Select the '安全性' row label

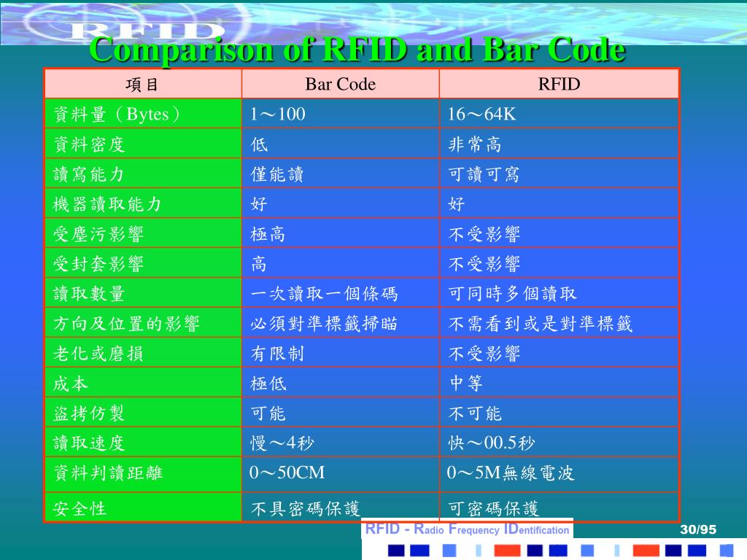(x=143, y=507)
